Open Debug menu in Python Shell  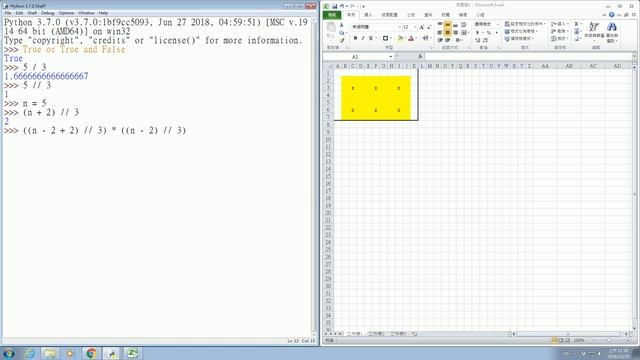click(x=47, y=13)
